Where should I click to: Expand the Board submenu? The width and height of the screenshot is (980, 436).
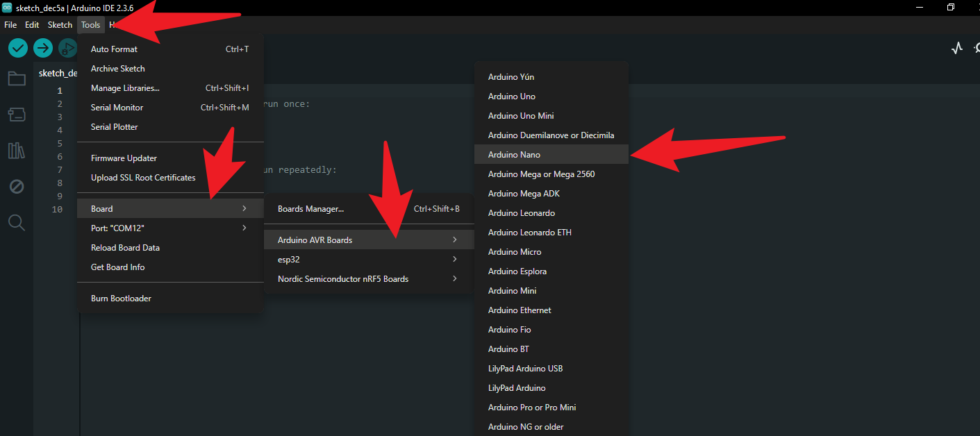point(170,209)
